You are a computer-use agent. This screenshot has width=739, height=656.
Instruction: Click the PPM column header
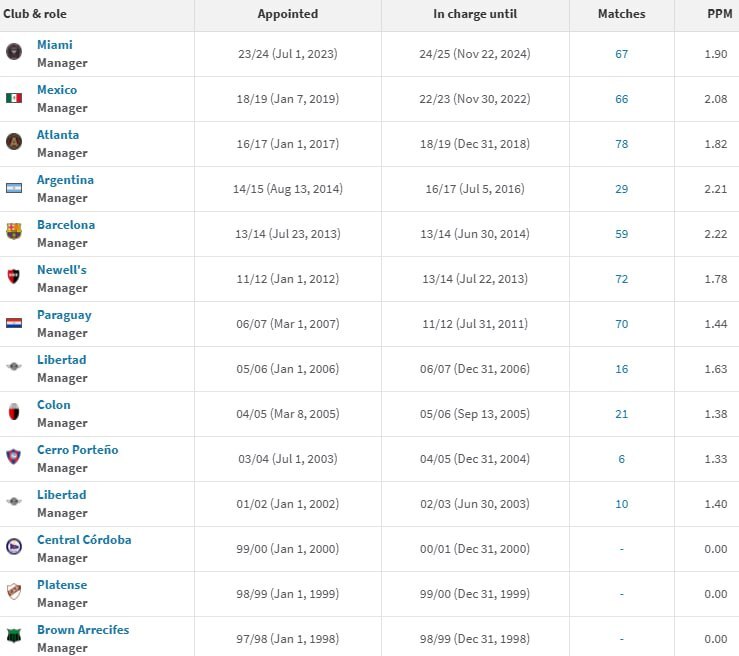tap(718, 14)
